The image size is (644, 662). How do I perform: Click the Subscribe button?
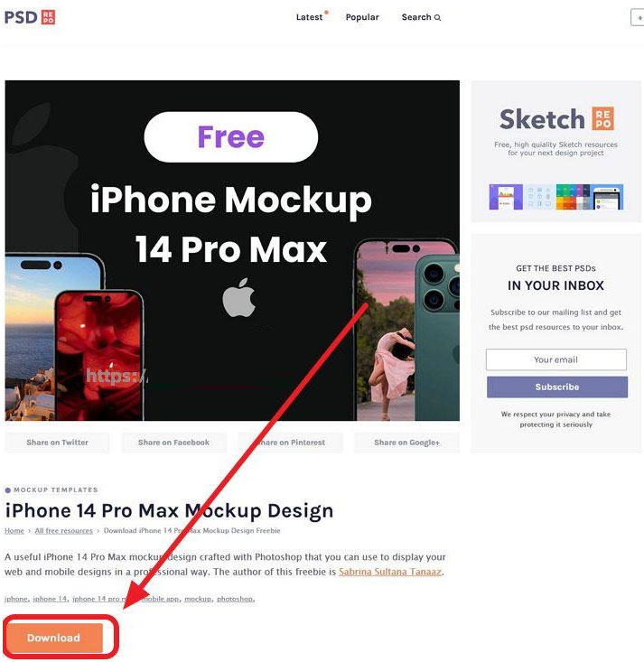(x=557, y=387)
